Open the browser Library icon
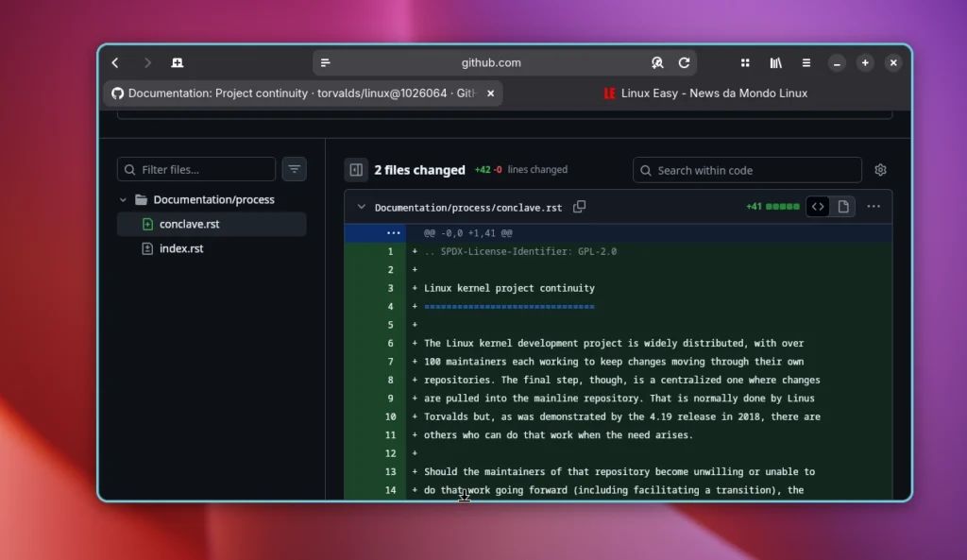 775,62
